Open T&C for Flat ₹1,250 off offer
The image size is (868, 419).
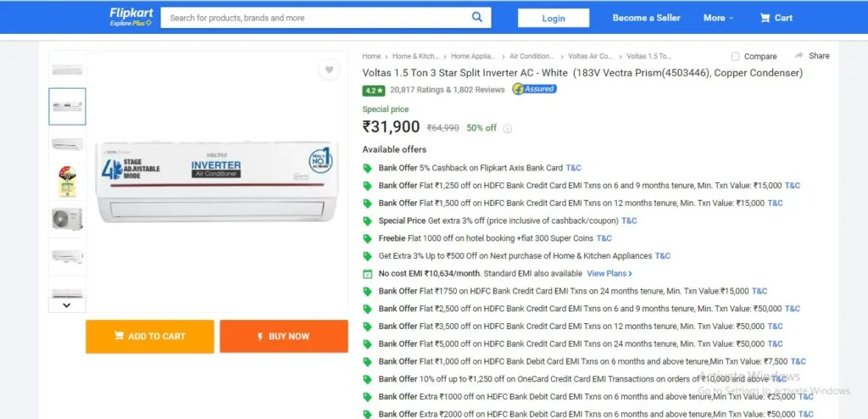[x=793, y=186]
